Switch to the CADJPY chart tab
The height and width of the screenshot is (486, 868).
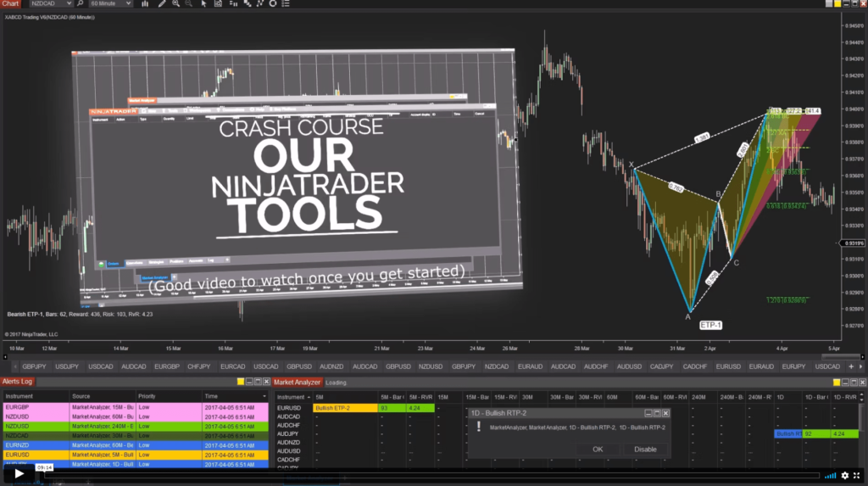tap(661, 366)
